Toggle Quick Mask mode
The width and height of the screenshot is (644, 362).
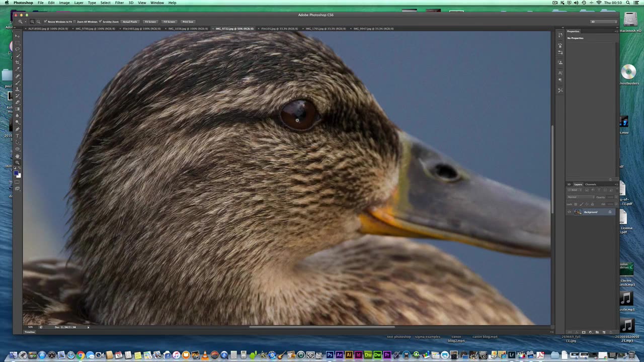[17, 182]
